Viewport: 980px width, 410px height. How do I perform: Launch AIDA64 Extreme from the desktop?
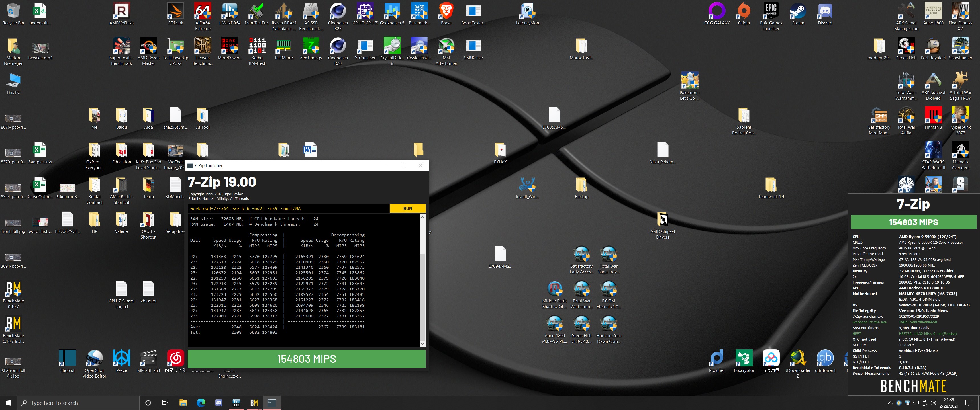click(202, 17)
